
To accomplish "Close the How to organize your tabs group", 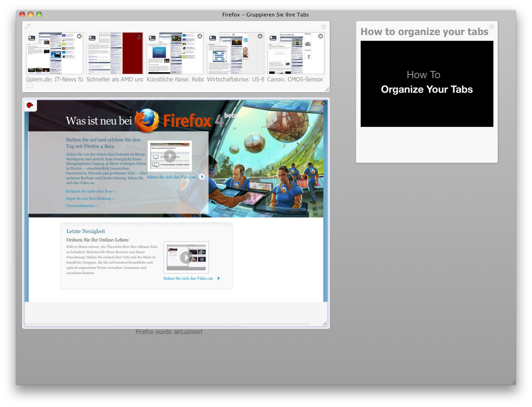I will (491, 27).
